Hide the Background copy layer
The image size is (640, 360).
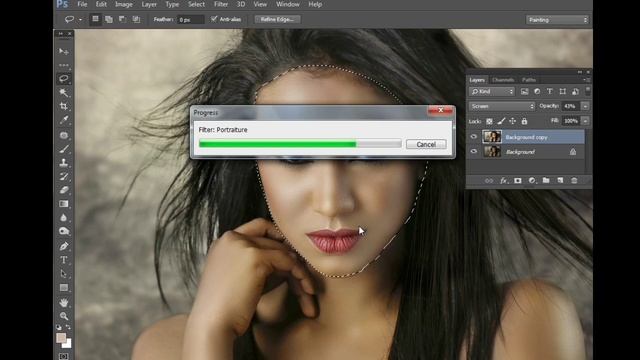click(x=474, y=137)
